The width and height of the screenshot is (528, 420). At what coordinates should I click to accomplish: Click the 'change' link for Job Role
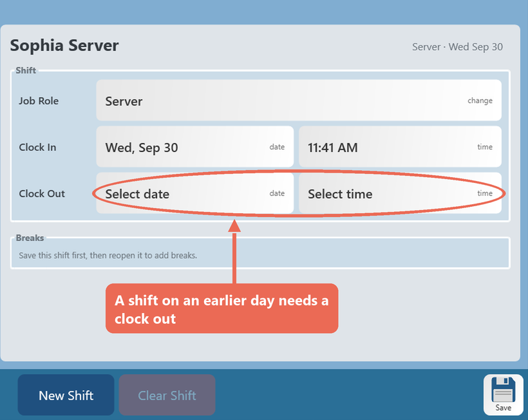click(480, 100)
